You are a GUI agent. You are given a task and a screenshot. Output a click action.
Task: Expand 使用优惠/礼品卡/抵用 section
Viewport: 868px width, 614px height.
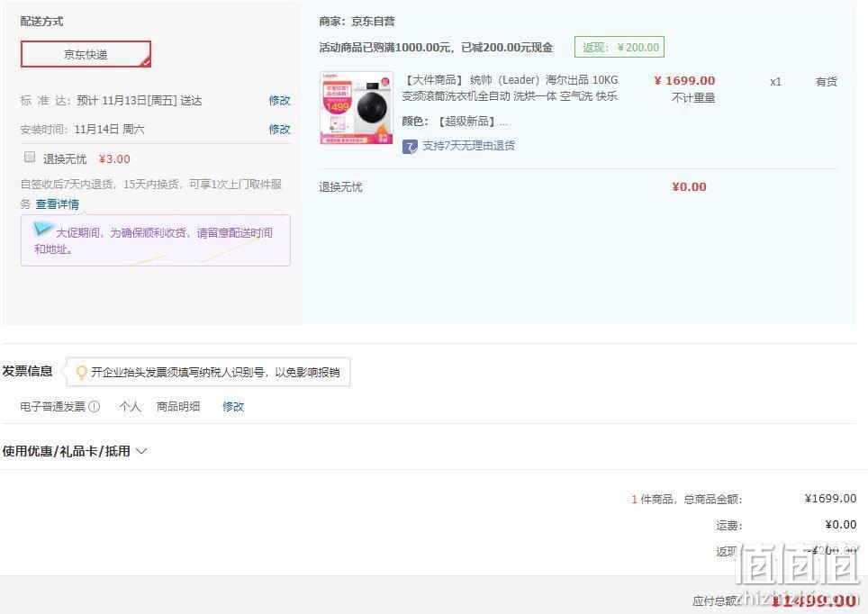click(74, 451)
